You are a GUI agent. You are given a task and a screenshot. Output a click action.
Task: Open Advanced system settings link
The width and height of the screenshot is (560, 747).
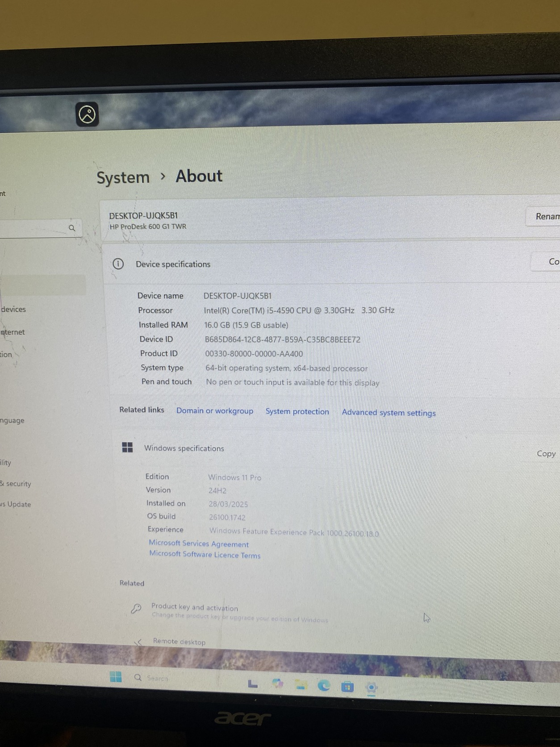pyautogui.click(x=389, y=413)
